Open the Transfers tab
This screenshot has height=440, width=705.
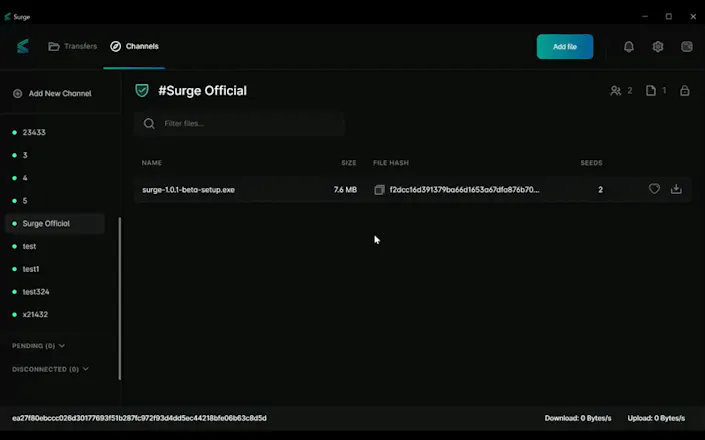[72, 46]
